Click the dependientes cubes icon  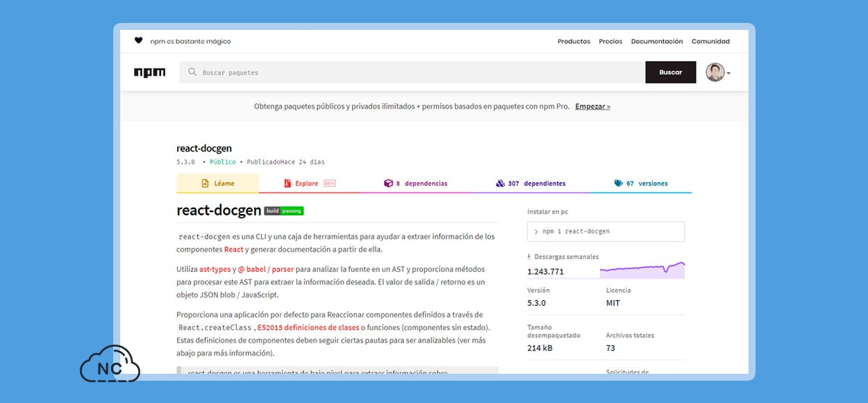pos(500,183)
